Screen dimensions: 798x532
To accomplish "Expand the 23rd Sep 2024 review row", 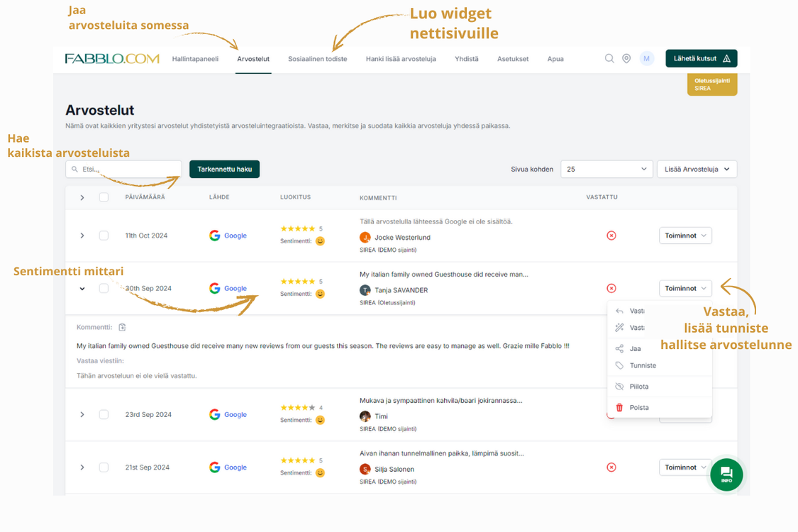I will (82, 415).
